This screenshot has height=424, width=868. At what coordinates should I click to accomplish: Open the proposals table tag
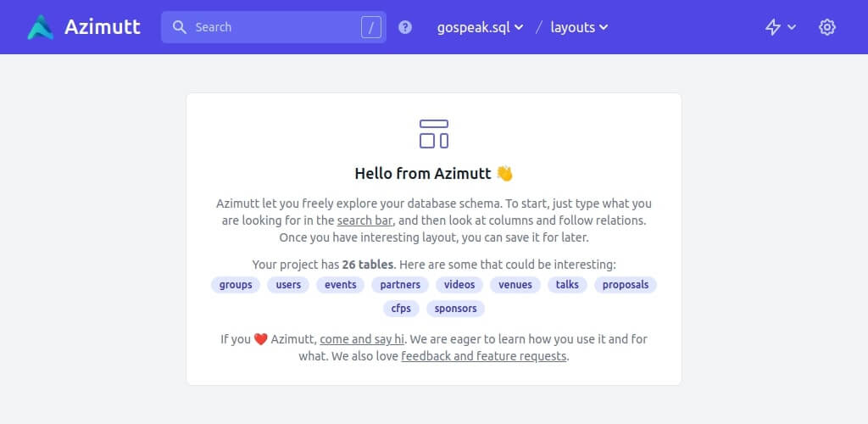click(x=626, y=285)
